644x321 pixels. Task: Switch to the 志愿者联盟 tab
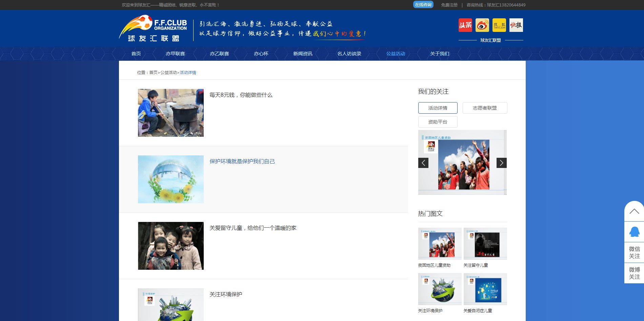pos(485,108)
